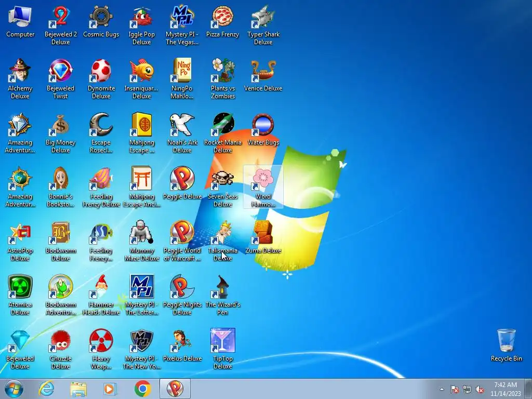Click Mystery PI - The New York icon
Viewport: 532px width, 399px height.
pos(141,349)
